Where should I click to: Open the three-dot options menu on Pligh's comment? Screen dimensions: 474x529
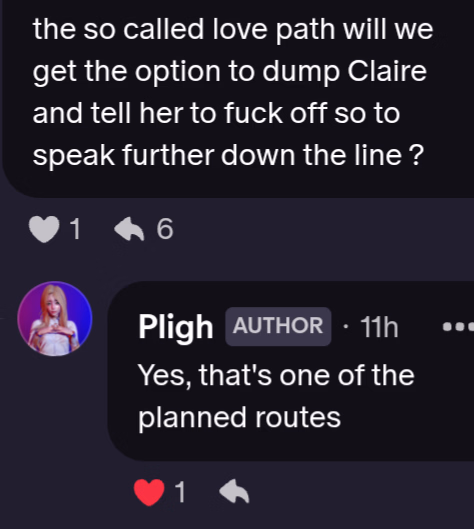(458, 327)
